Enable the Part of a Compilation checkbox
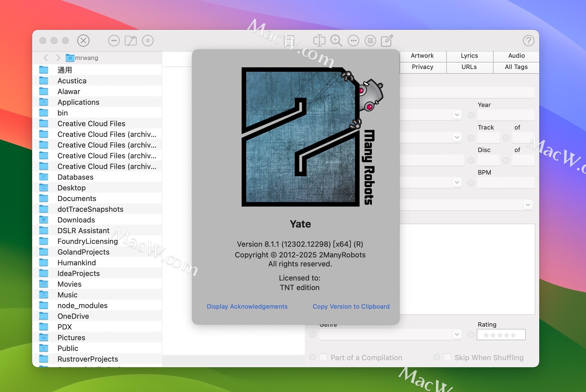This screenshot has height=392, width=586. tap(324, 357)
